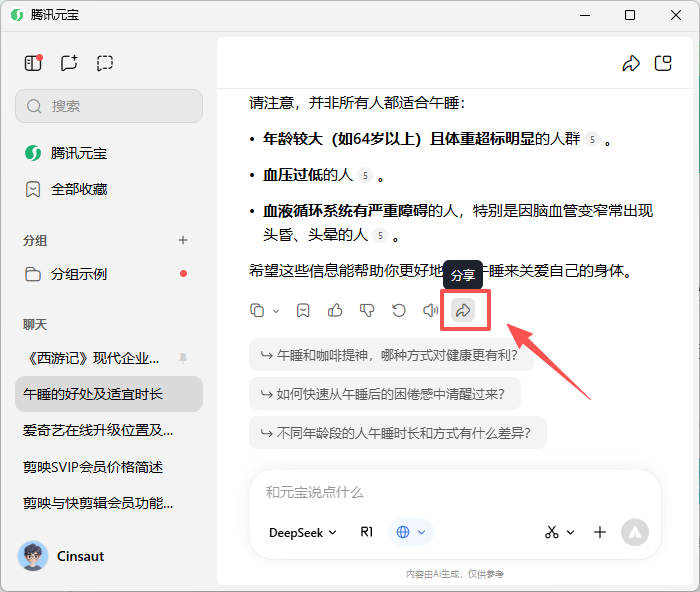This screenshot has height=592, width=700.
Task: Minimize the 腾讯元宝 window
Action: tap(585, 15)
